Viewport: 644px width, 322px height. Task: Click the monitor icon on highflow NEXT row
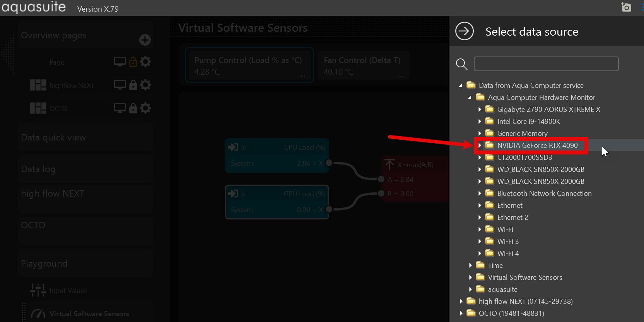click(x=120, y=85)
